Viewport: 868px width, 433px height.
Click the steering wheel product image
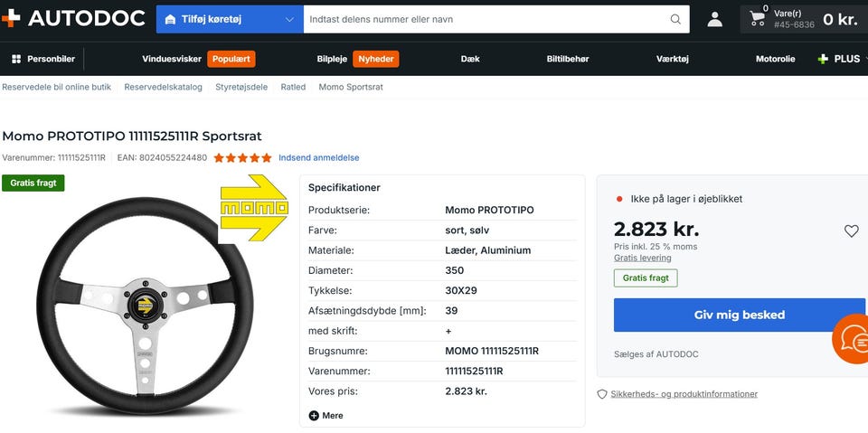145,305
